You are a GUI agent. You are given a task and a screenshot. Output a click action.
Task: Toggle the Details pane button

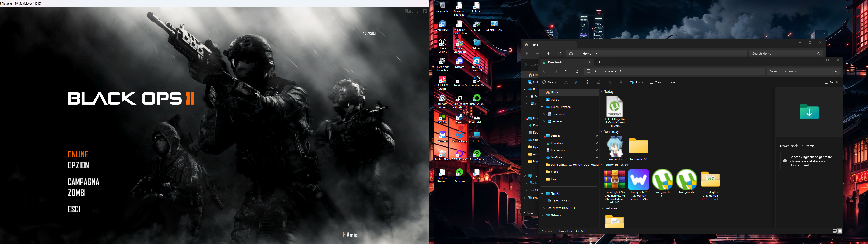point(831,82)
